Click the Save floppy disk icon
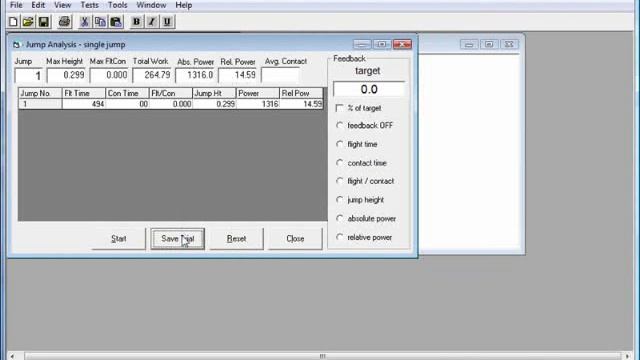The image size is (640, 360). pyautogui.click(x=43, y=22)
